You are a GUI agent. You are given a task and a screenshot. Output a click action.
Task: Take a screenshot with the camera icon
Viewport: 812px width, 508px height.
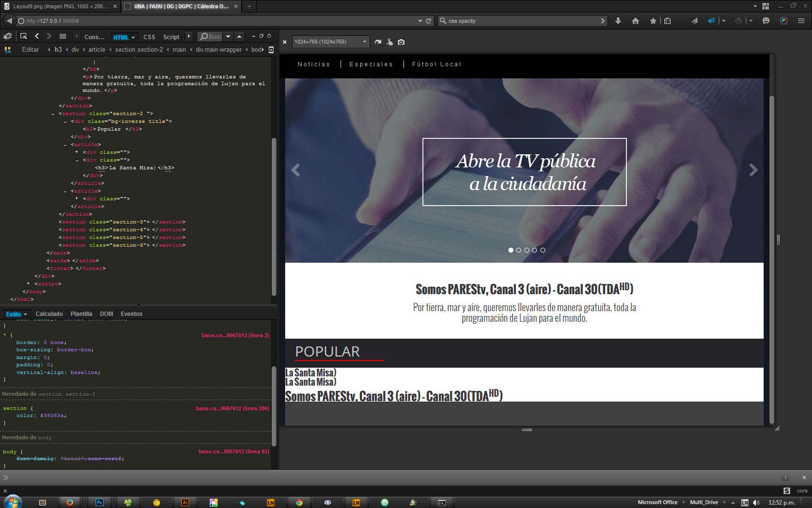[401, 42]
